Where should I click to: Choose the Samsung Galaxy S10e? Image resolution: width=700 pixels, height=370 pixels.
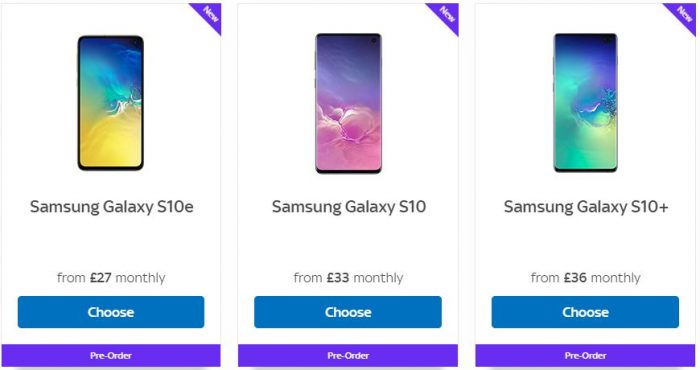point(111,312)
